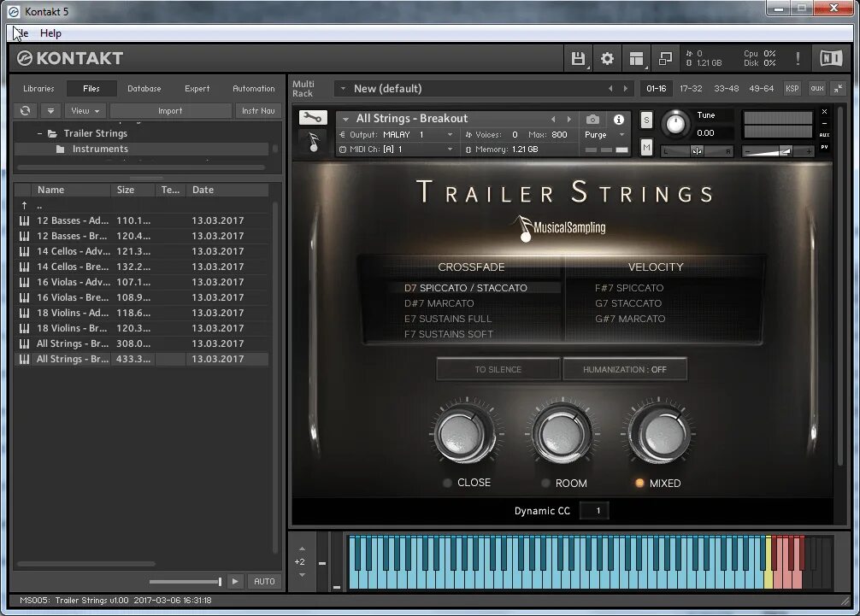The height and width of the screenshot is (616, 860).
Task: Click the minimized view icon
Action: coord(665,59)
